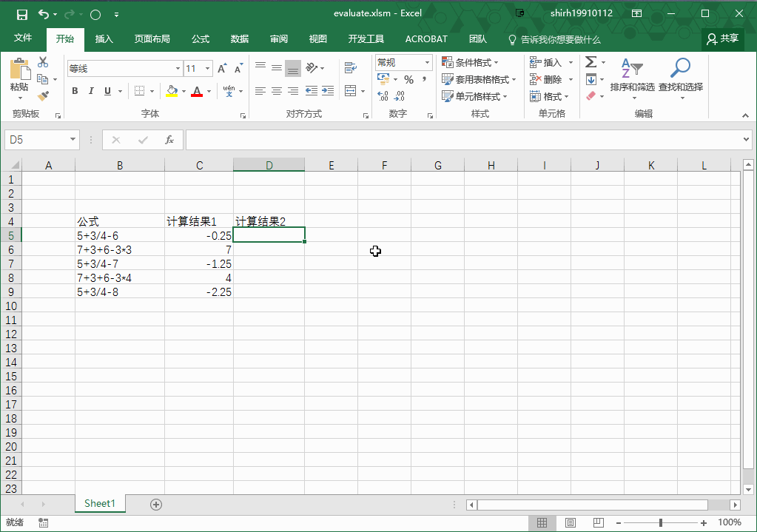
Task: Click the Fill down icon
Action: [591, 79]
